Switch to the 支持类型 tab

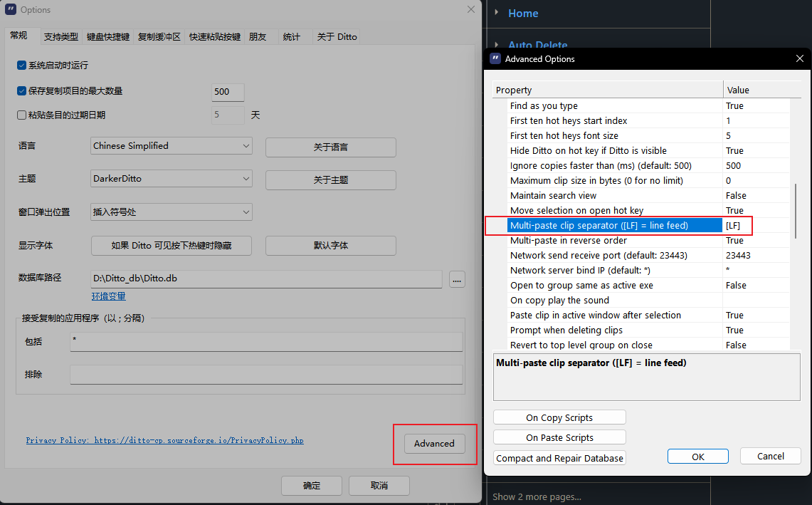point(60,37)
